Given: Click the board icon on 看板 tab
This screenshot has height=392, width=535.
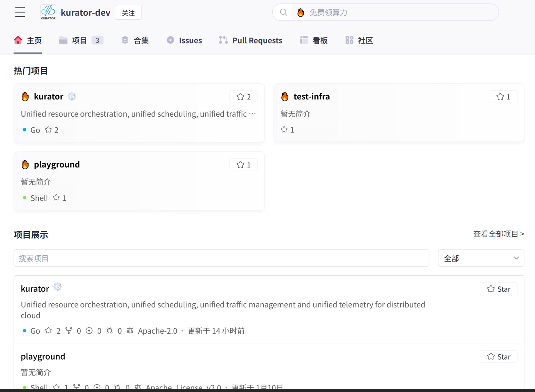Looking at the screenshot, I should 304,40.
